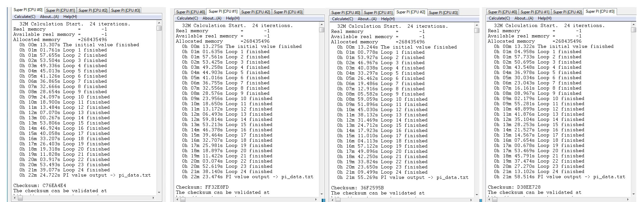Screen dimensions: 644x202
Task: Open Calculate menu in CPU #2 window
Action: coord(342,19)
